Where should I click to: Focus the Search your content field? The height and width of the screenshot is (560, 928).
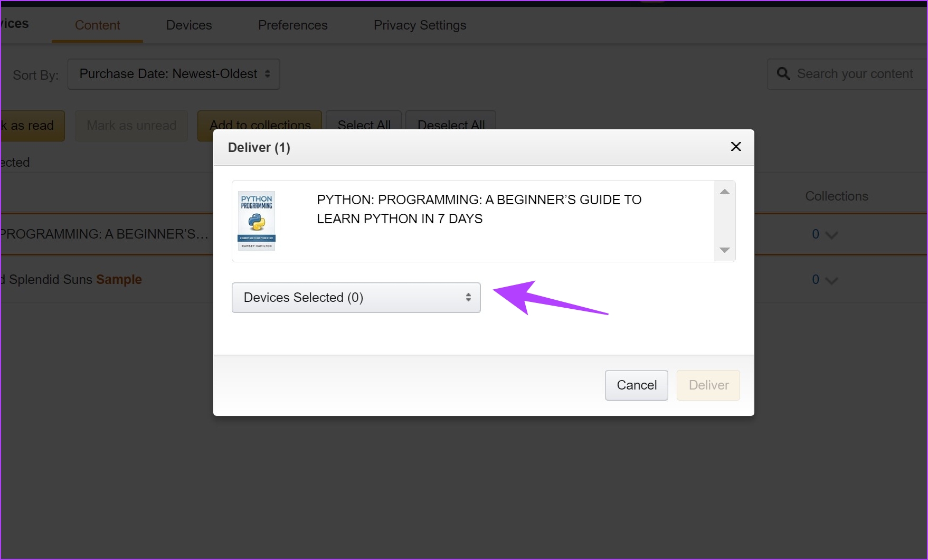(x=855, y=74)
